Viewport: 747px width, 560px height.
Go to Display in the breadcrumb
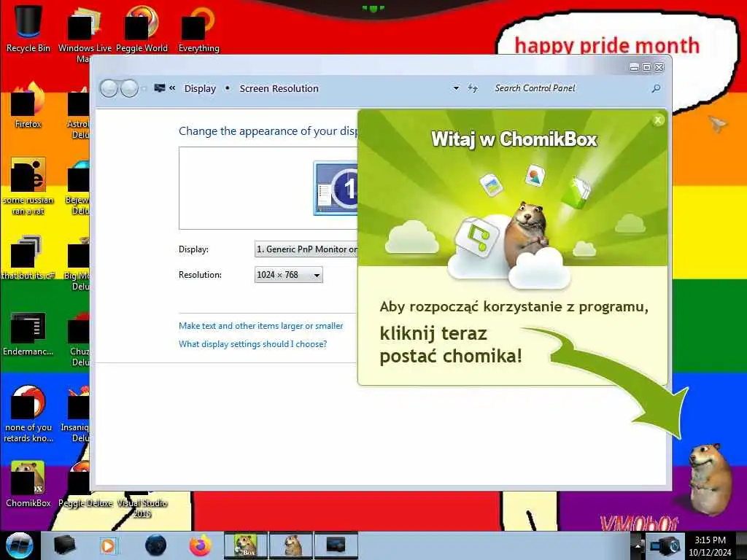(x=200, y=88)
